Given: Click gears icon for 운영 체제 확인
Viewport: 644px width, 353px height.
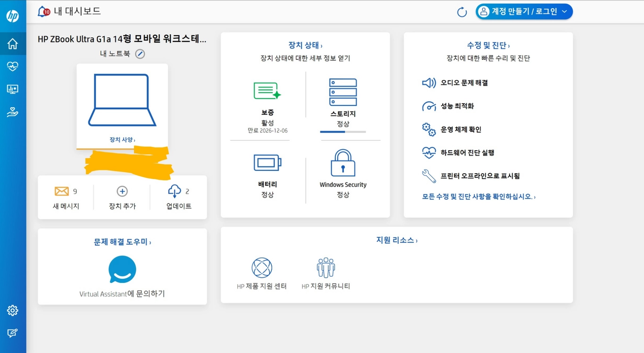Looking at the screenshot, I should click(429, 129).
